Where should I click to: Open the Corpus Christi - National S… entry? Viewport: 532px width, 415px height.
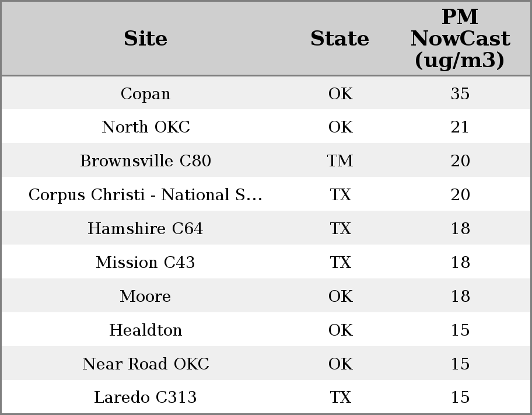(145, 195)
